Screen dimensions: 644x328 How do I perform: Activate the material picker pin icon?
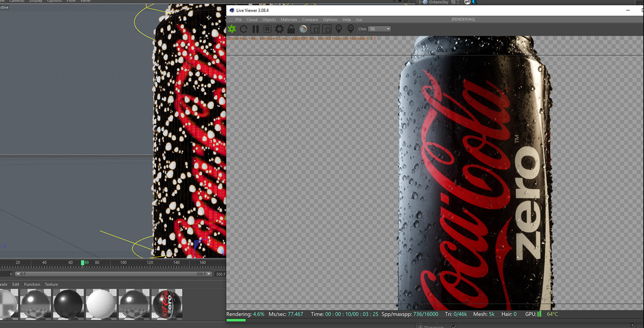coord(350,29)
